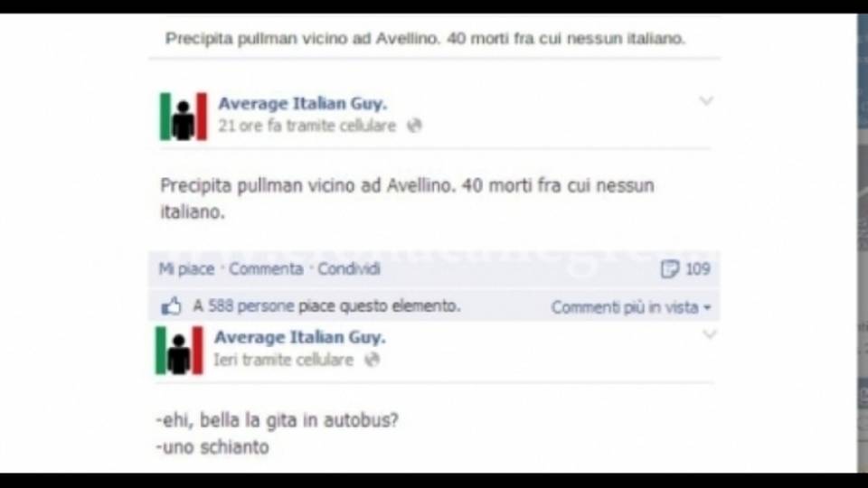Click the thumbs-up like icon
This screenshot has height=488, width=868.
pos(171,306)
